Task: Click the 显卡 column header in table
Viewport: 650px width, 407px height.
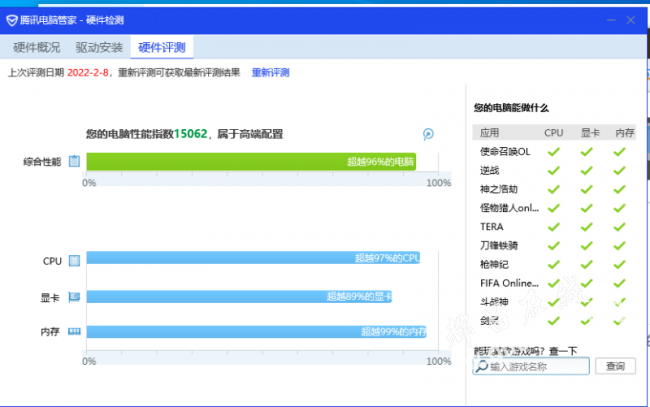Action: tap(590, 133)
